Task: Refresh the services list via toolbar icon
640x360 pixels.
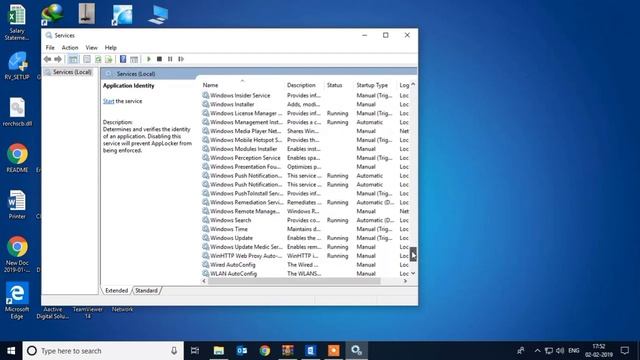Action: pos(98,59)
